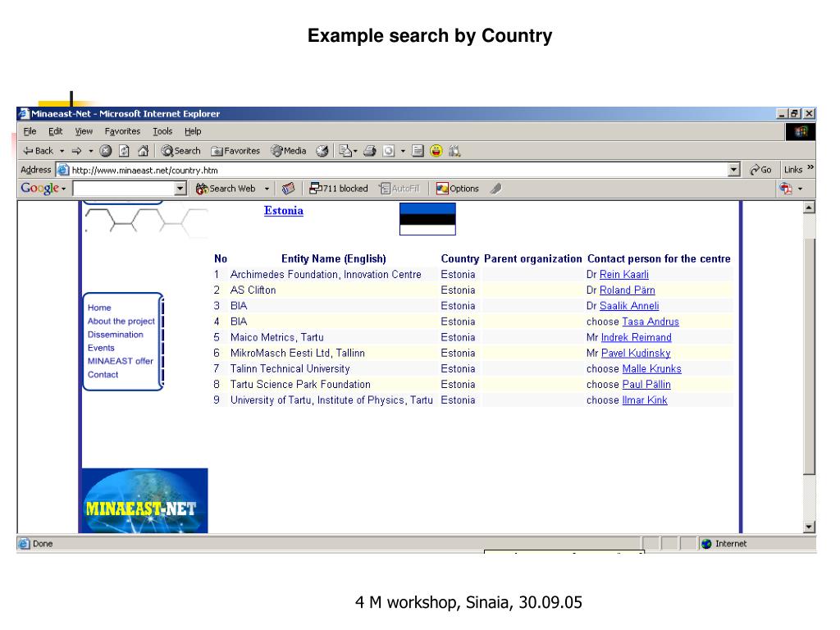
Task: Click Contact navigation link
Action: (x=103, y=374)
